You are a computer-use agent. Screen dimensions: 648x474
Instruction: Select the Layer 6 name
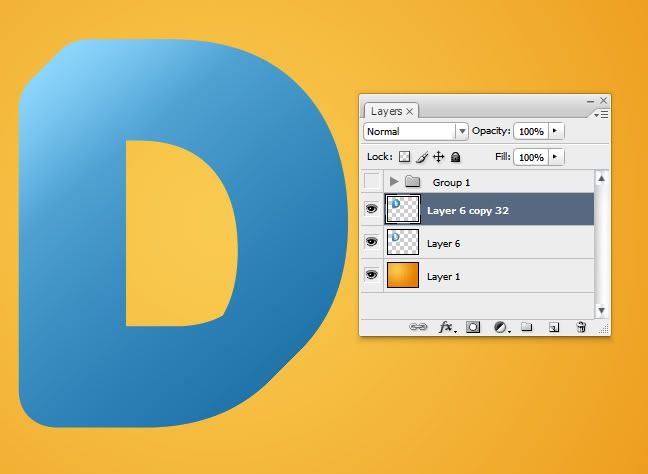[x=443, y=244]
